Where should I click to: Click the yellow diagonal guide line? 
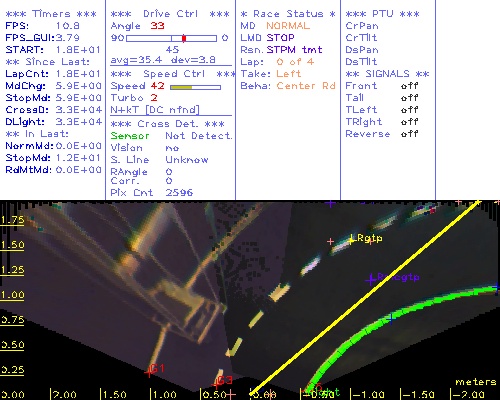(365, 297)
